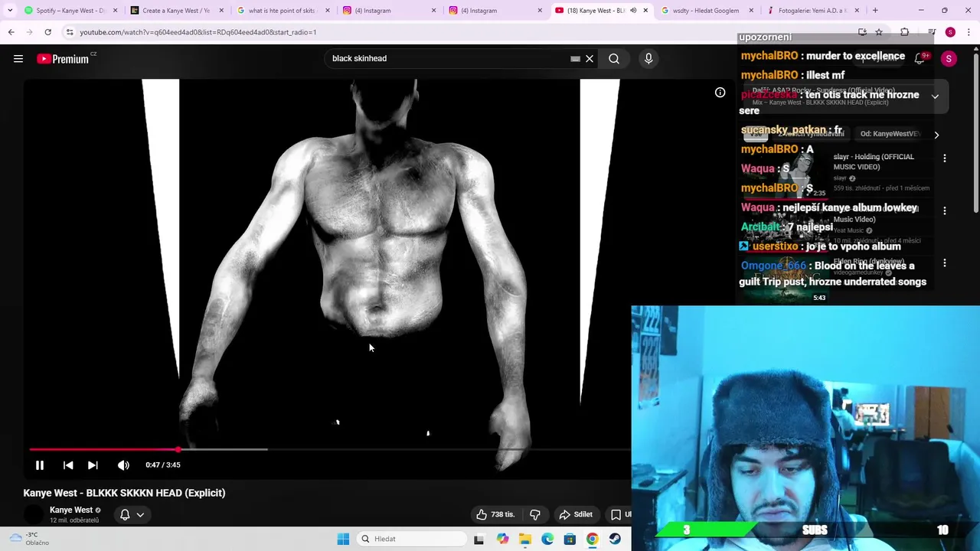Open Task View on the taskbar
This screenshot has width=980, height=551.
click(479, 540)
